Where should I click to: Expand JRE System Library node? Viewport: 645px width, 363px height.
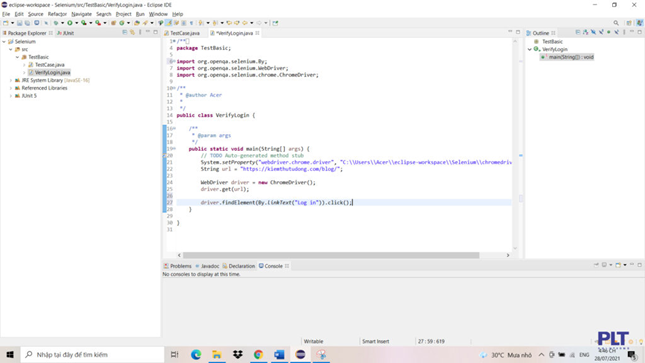tap(11, 80)
